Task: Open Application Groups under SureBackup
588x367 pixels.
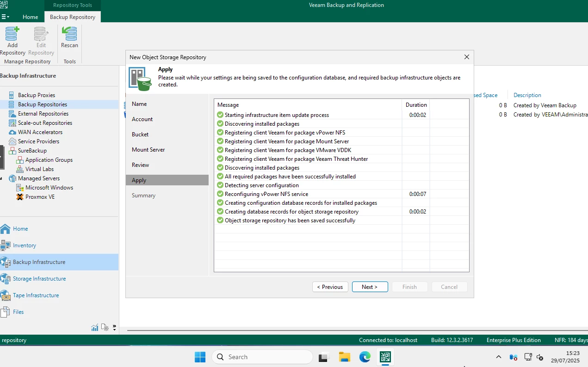Action: pyautogui.click(x=49, y=160)
